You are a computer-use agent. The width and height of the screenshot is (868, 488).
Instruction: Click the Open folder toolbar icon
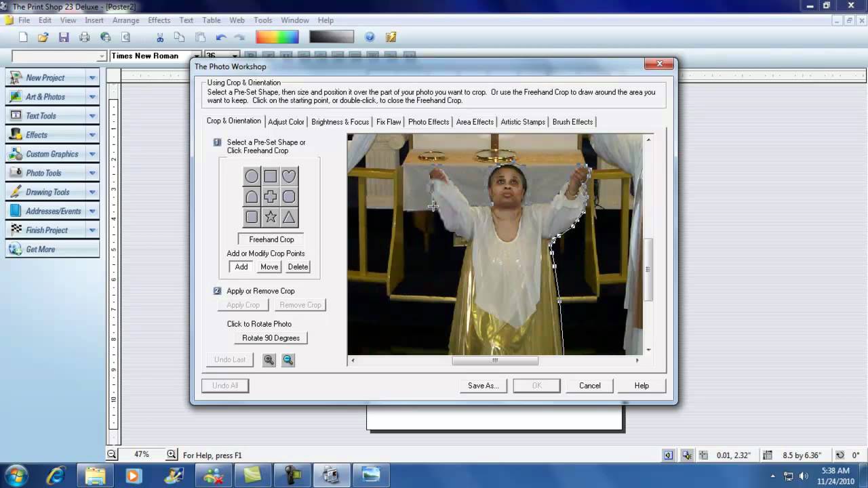[x=43, y=37]
